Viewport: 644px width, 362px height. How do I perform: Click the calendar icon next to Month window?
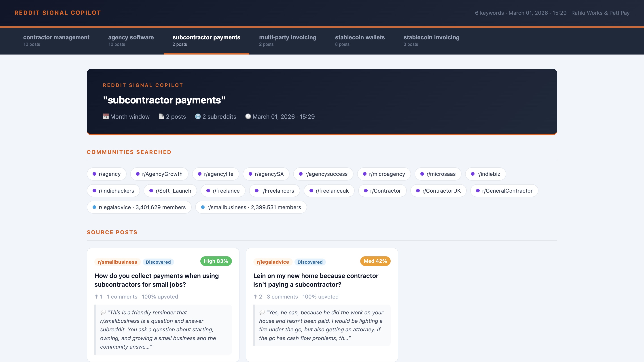[x=106, y=116]
